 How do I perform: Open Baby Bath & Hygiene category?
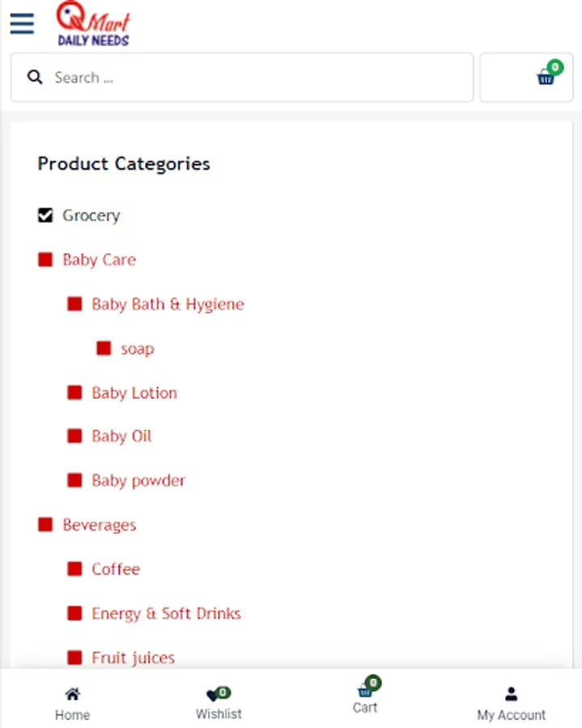168,304
